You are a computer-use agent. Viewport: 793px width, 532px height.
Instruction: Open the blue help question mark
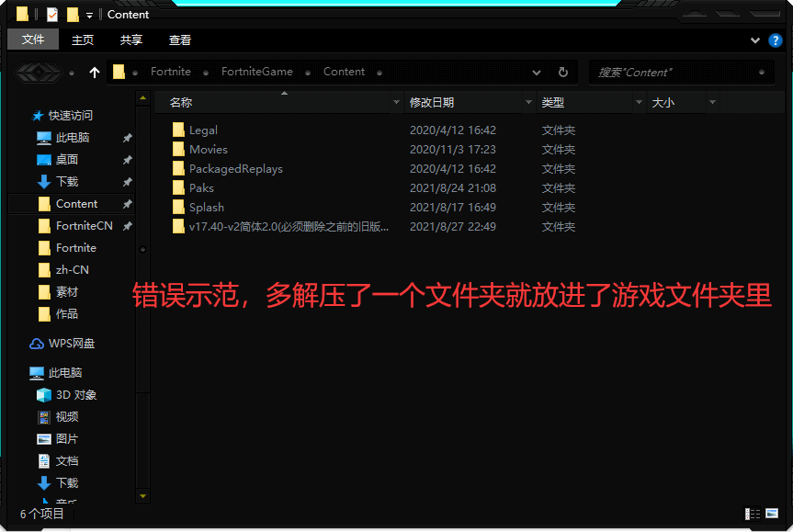click(x=775, y=40)
